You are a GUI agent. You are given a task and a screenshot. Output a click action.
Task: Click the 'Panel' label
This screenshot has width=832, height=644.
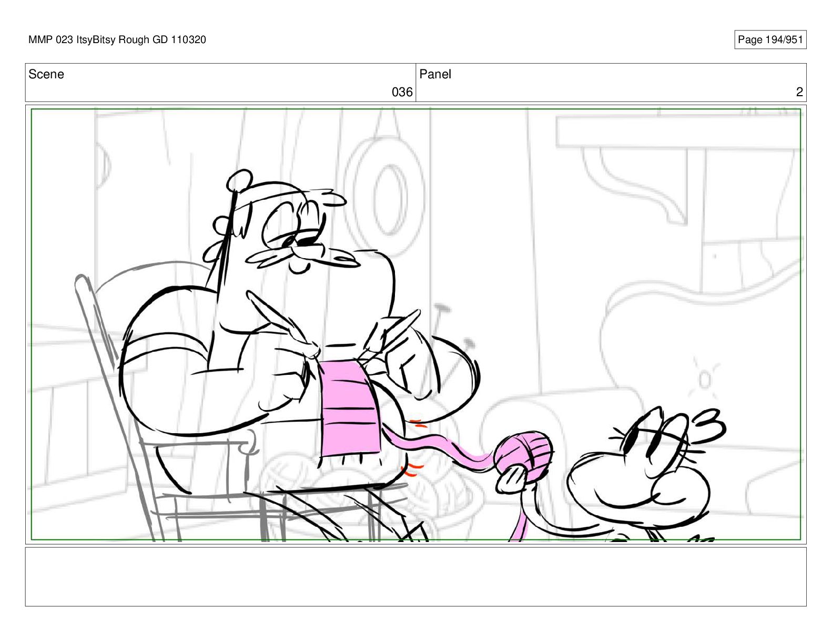pos(435,74)
